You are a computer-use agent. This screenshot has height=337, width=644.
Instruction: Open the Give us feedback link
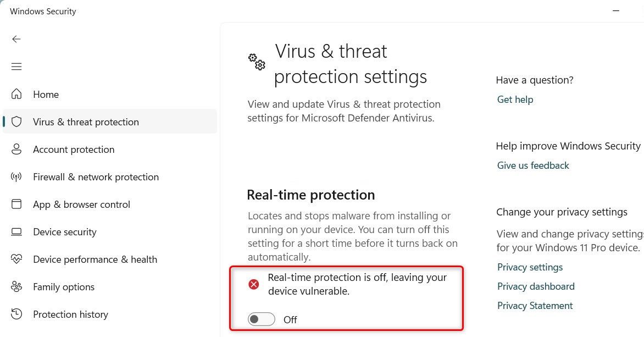(533, 165)
